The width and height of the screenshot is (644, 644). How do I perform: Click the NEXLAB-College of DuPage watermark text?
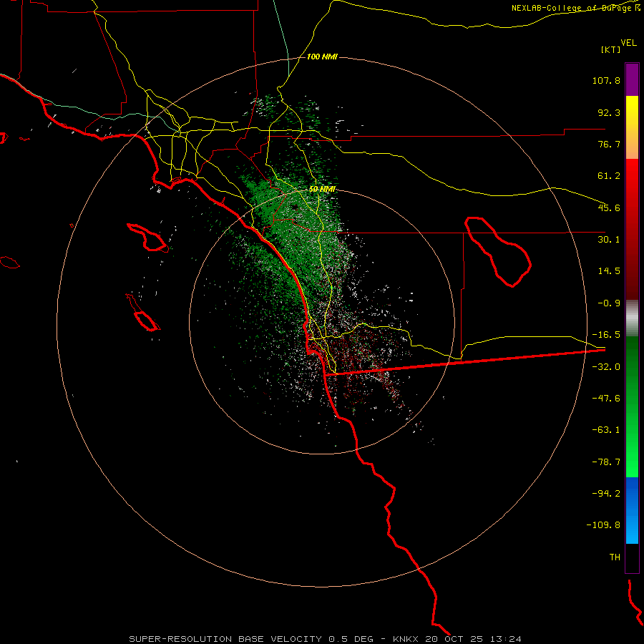click(576, 8)
